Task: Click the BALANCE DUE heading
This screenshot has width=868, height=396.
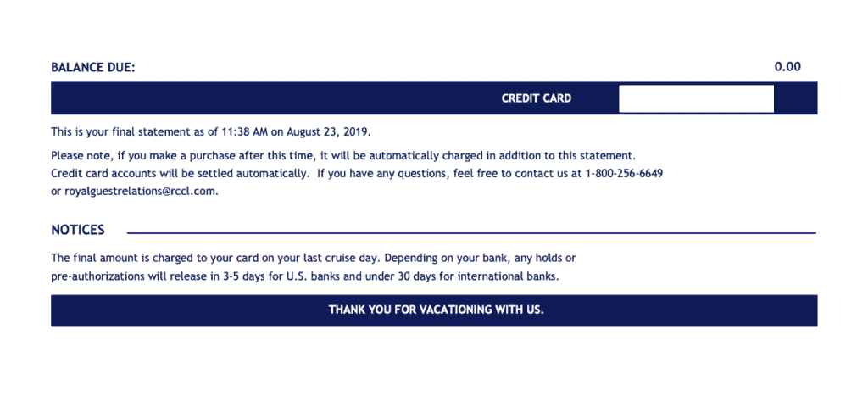Action: [x=93, y=67]
